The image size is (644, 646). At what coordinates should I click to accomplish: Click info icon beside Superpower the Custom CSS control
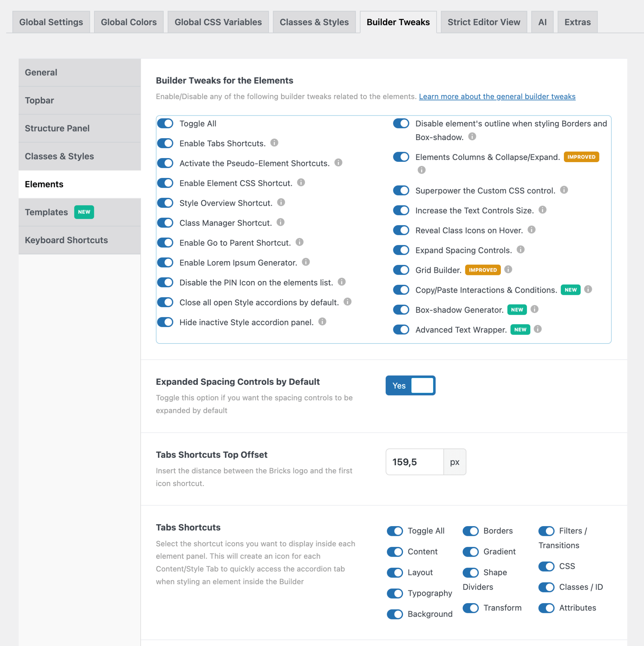point(564,190)
